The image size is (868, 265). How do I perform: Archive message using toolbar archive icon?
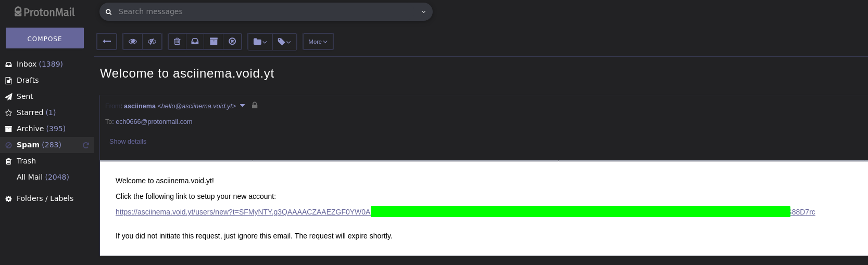click(x=213, y=42)
